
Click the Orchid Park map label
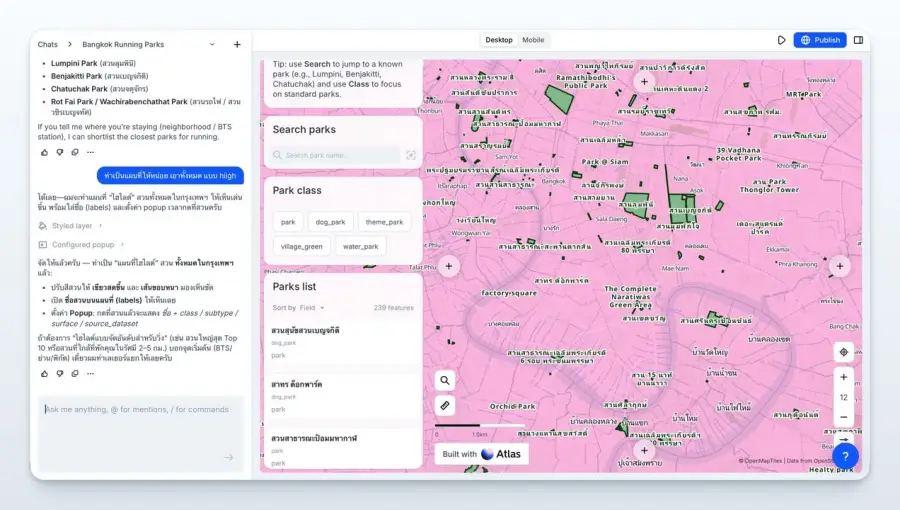pyautogui.click(x=512, y=406)
